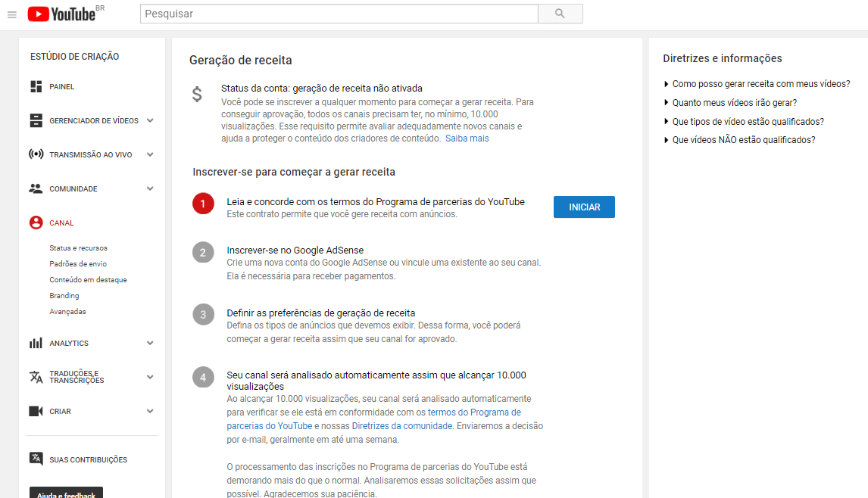Click the INICIAR button
The width and height of the screenshot is (868, 498).
pyautogui.click(x=584, y=207)
